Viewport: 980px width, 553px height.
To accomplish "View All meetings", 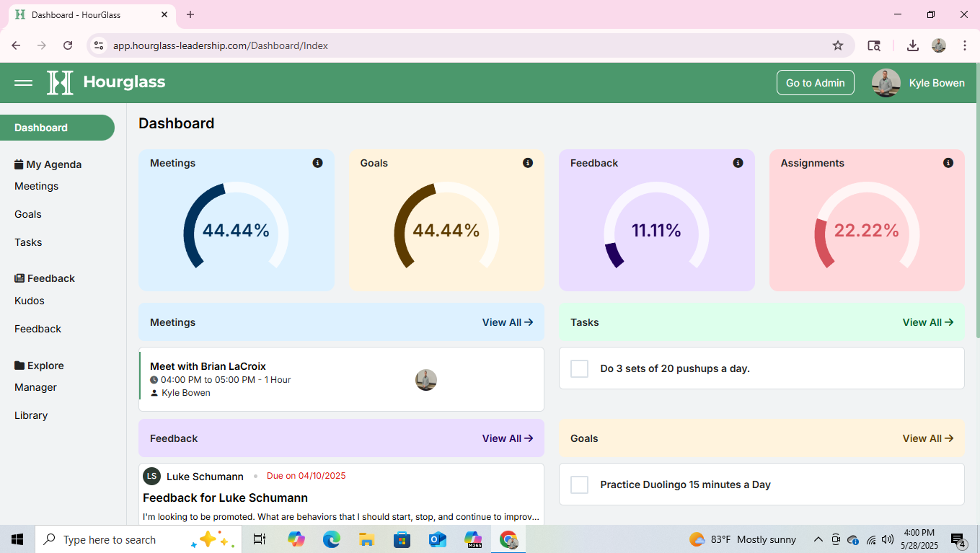I will [508, 322].
